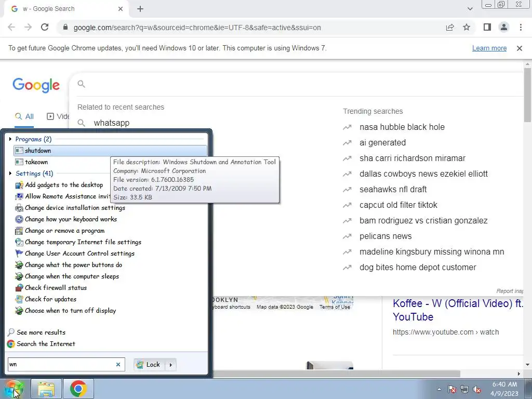Viewport: 532px width, 399px height.
Task: Select trending search 'sha carri richardson miramar'
Action: [412, 158]
